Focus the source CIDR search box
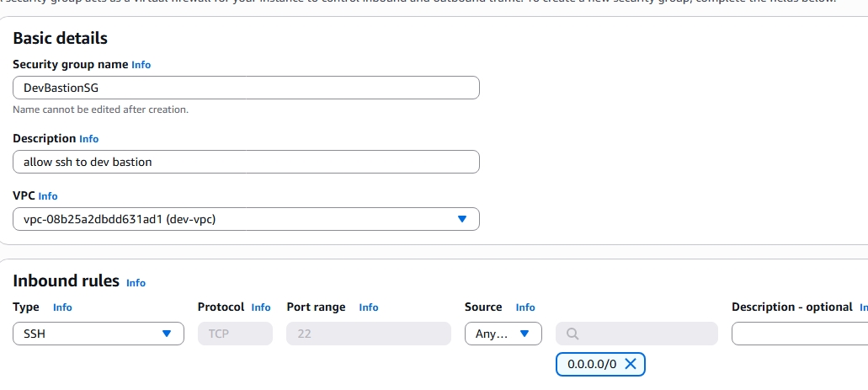The image size is (868, 390). point(644,334)
